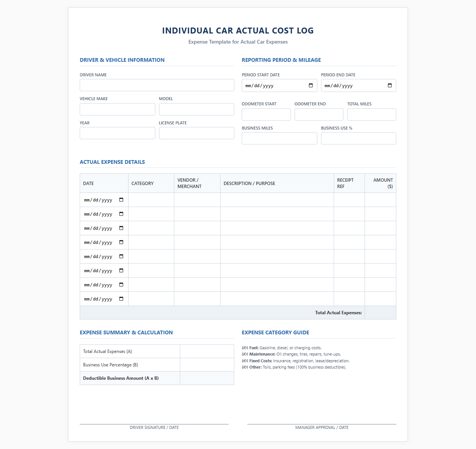The width and height of the screenshot is (476, 449).
Task: Click first row Receipt Ref cell
Action: click(349, 200)
